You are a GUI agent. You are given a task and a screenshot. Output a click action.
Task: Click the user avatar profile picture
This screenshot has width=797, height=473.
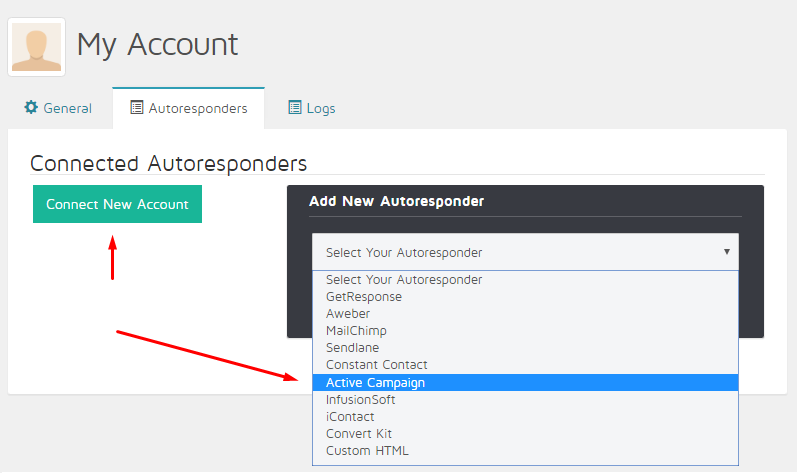(x=37, y=47)
